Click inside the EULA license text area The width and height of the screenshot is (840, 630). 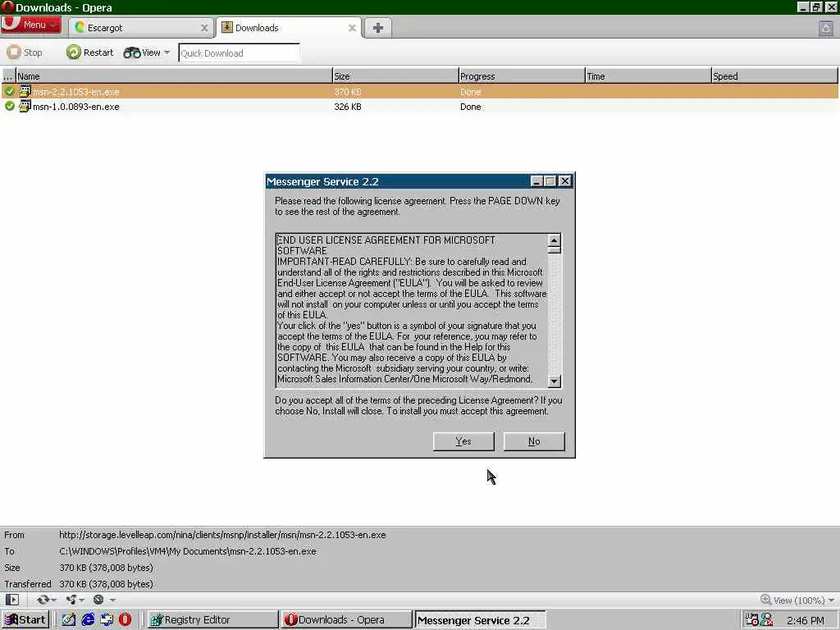[x=412, y=310]
